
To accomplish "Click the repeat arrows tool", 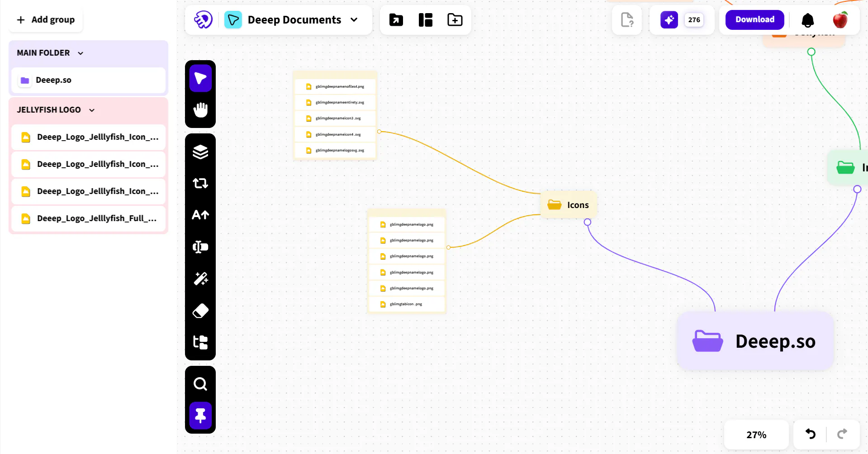I will (x=200, y=183).
